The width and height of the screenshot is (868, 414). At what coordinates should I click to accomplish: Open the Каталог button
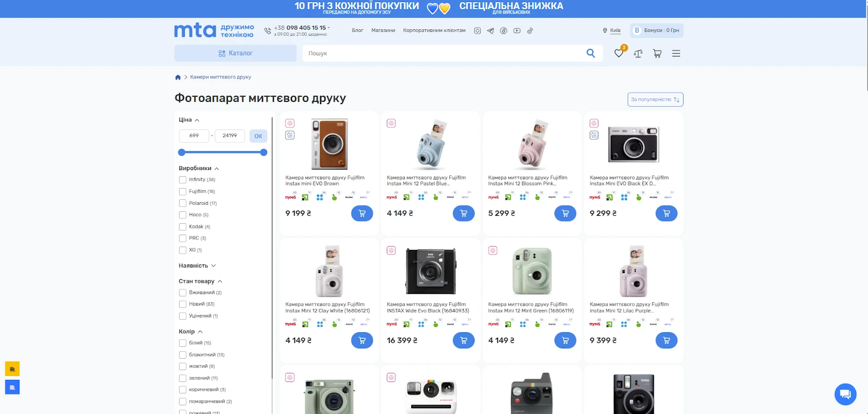pyautogui.click(x=235, y=53)
